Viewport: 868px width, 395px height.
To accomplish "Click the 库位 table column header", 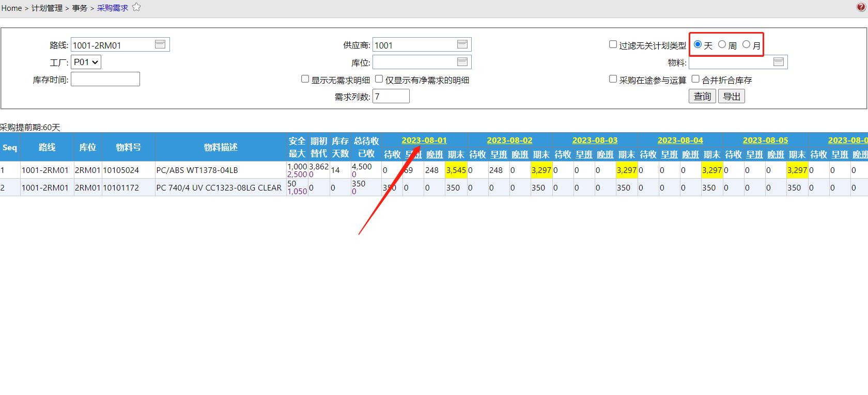I will 87,148.
